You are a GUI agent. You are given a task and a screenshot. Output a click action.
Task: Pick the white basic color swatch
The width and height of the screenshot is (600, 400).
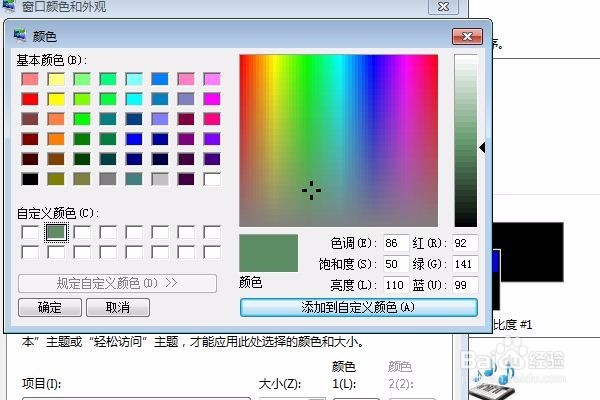(212, 179)
